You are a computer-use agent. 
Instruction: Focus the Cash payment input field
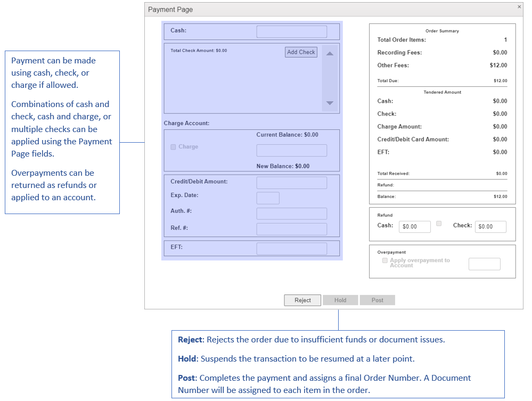coord(291,31)
